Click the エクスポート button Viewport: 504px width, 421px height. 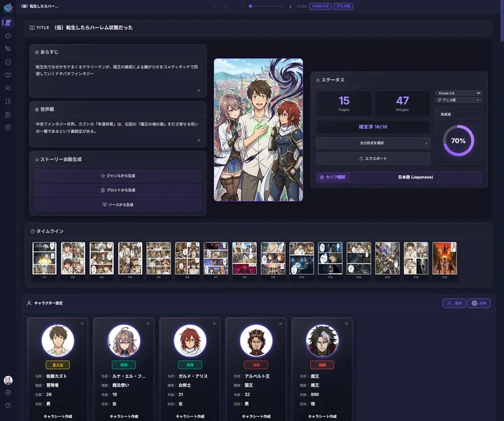pos(373,158)
